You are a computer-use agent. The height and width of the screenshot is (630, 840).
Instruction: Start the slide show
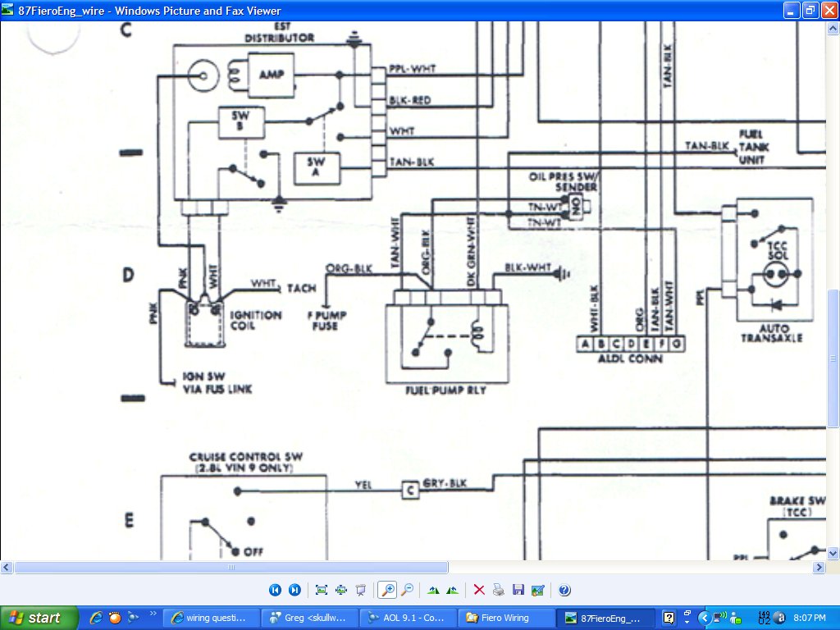pyautogui.click(x=360, y=590)
